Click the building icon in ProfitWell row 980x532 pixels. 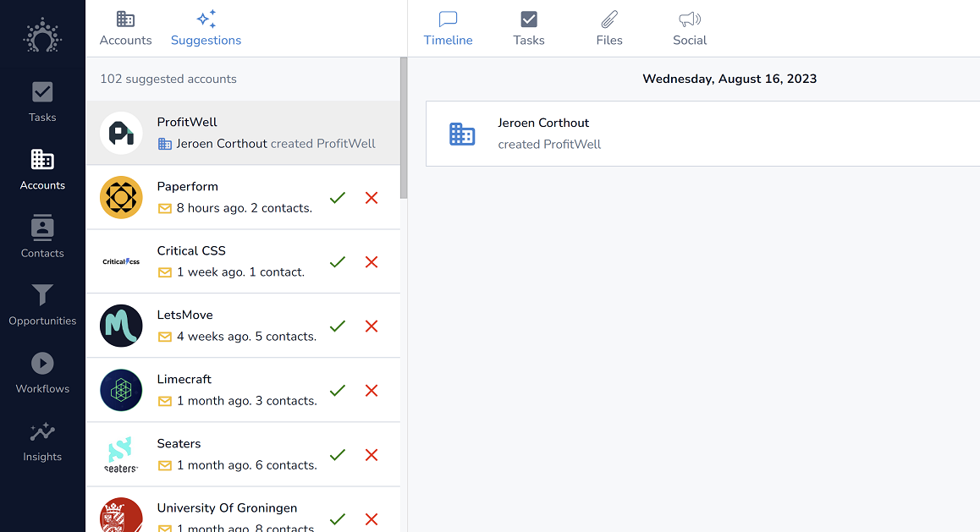[165, 145]
